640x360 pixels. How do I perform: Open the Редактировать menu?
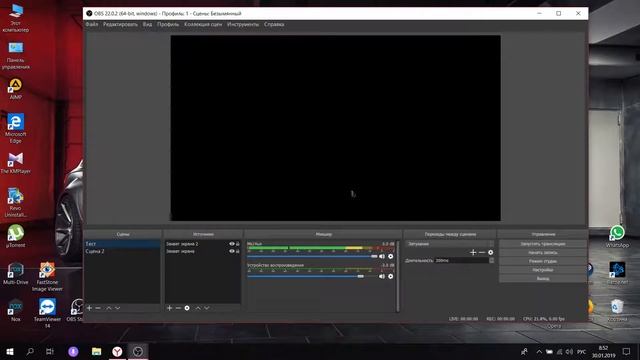120,24
